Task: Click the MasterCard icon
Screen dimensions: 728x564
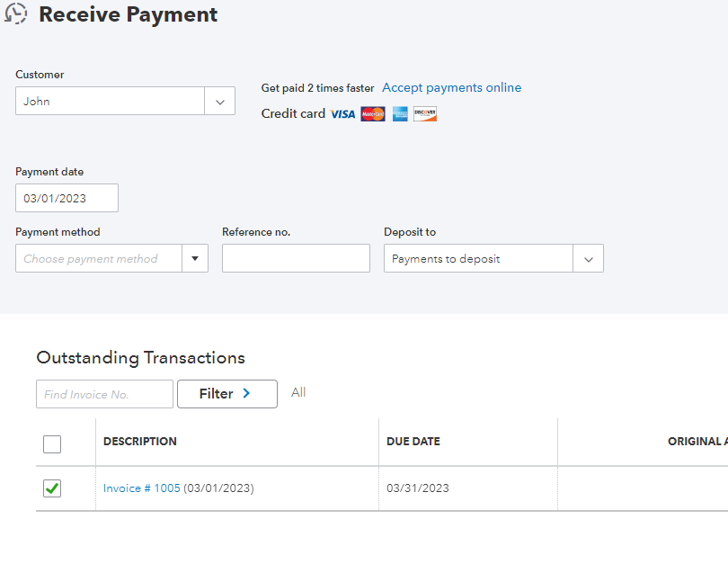Action: click(371, 114)
